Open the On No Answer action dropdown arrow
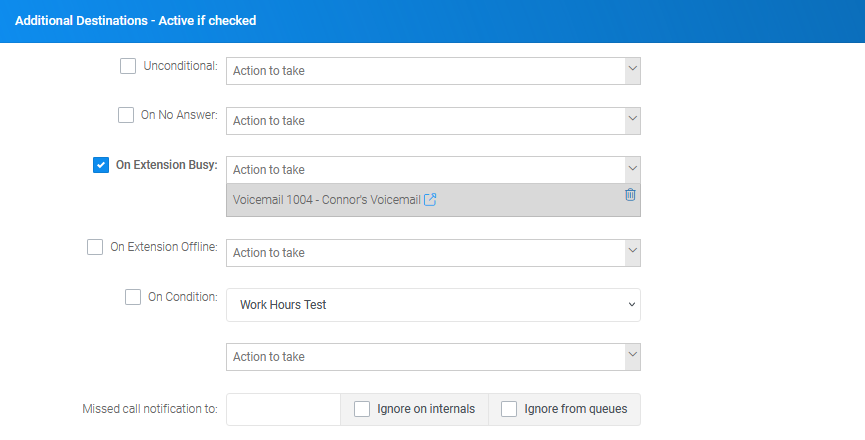Image resolution: width=865 pixels, height=440 pixels. tap(633, 121)
